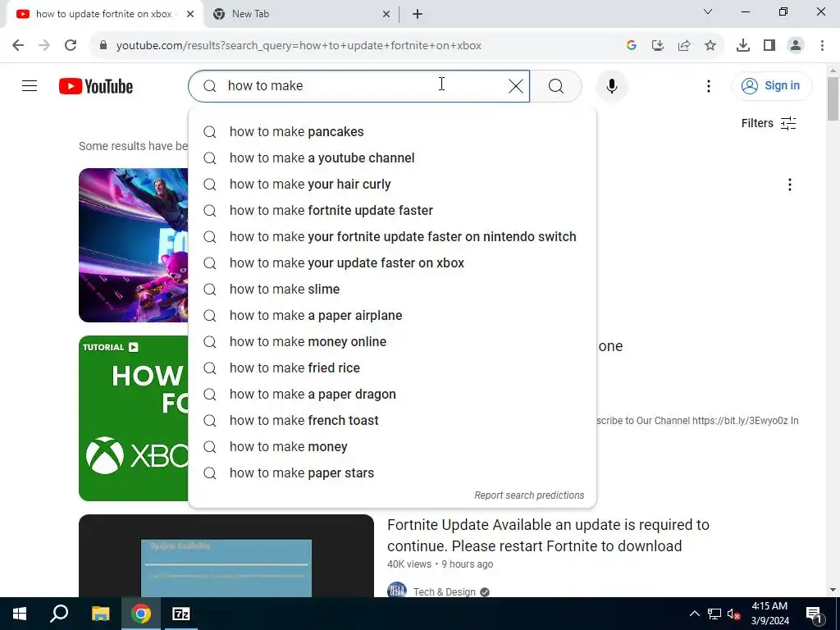Open the Fortnite artwork video thumbnail
The image size is (840, 630).
pos(134,245)
